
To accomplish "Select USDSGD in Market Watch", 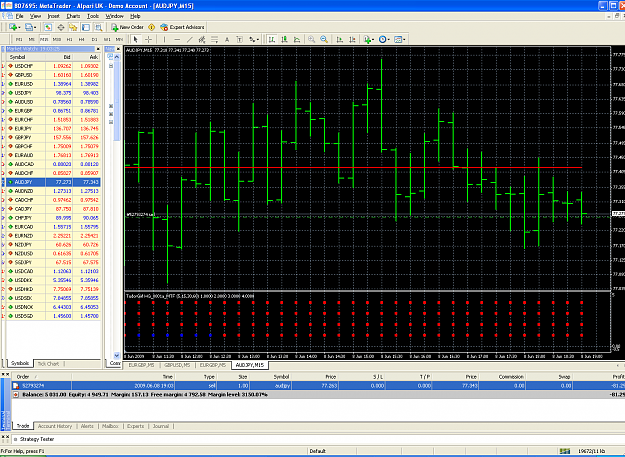I will 51,316.
